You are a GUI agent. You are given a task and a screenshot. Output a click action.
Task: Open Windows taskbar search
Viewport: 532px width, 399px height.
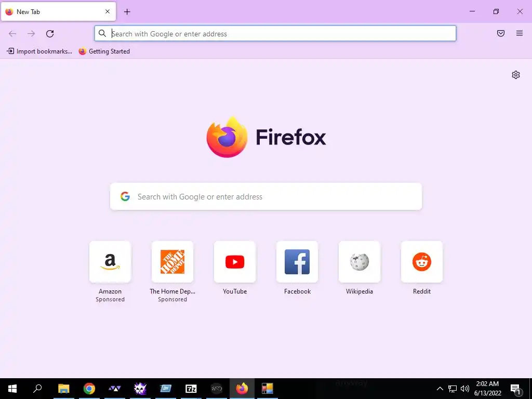point(37,389)
